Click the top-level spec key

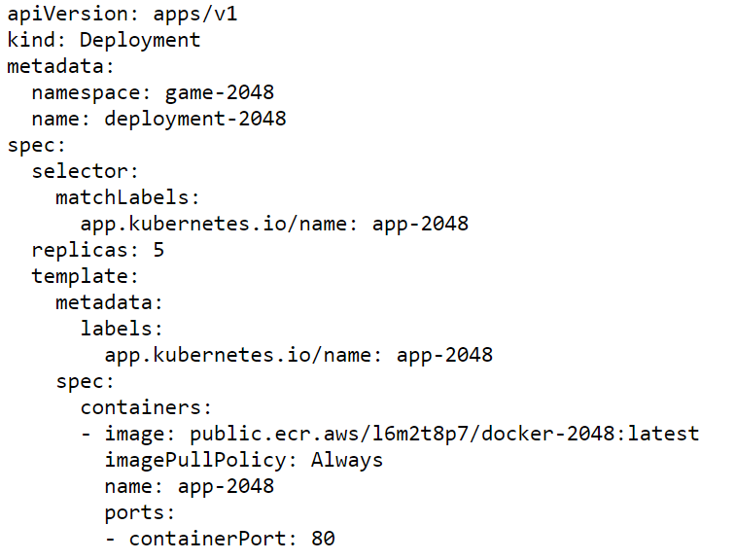[36, 146]
